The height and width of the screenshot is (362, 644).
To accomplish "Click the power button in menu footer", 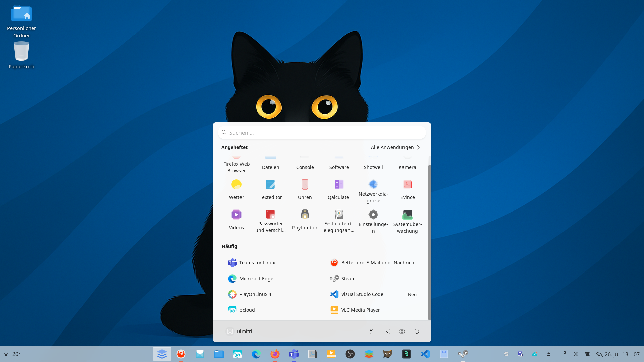I will point(417,331).
